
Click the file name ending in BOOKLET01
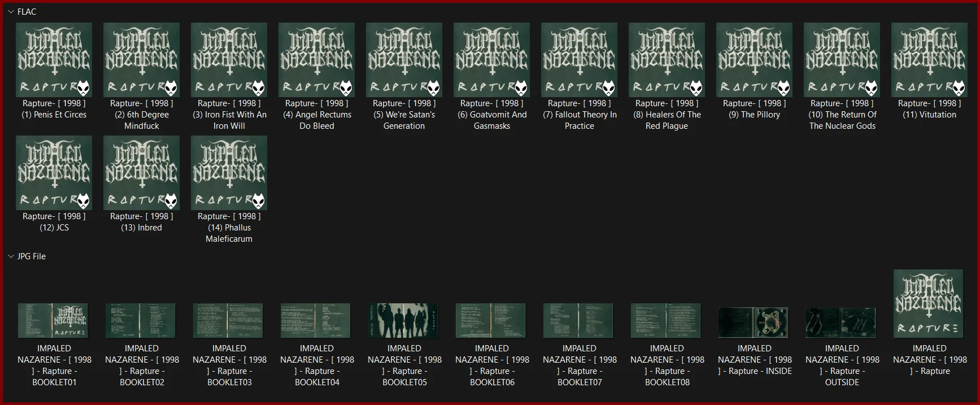click(x=54, y=365)
